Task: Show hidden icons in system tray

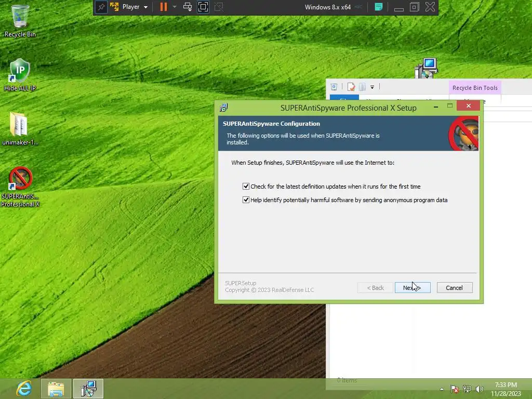Action: tap(442, 389)
